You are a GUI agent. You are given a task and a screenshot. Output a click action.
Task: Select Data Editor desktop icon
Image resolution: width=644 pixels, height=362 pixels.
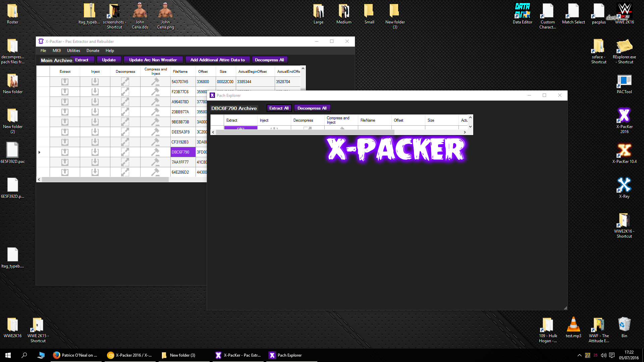(522, 13)
